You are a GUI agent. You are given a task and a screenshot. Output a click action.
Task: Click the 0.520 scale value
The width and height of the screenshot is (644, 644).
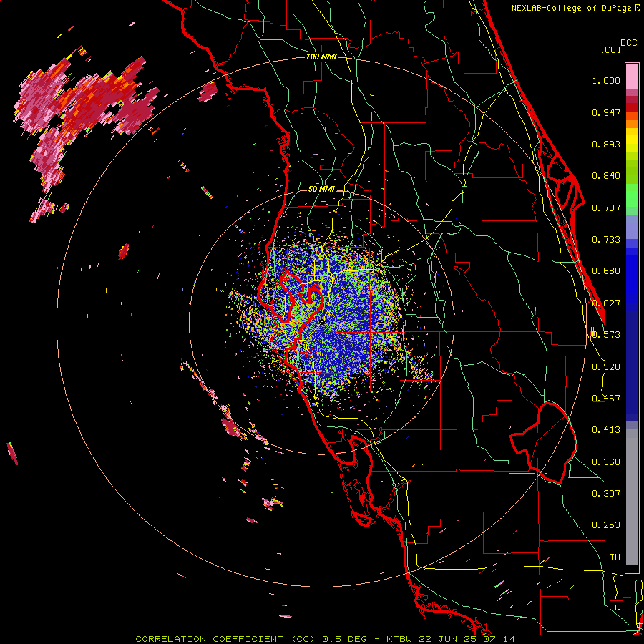(606, 367)
